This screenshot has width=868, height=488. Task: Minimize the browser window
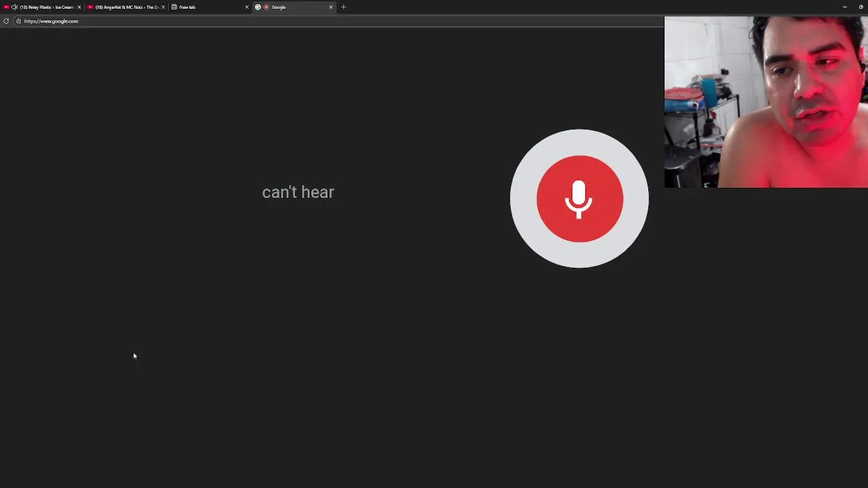(x=844, y=7)
